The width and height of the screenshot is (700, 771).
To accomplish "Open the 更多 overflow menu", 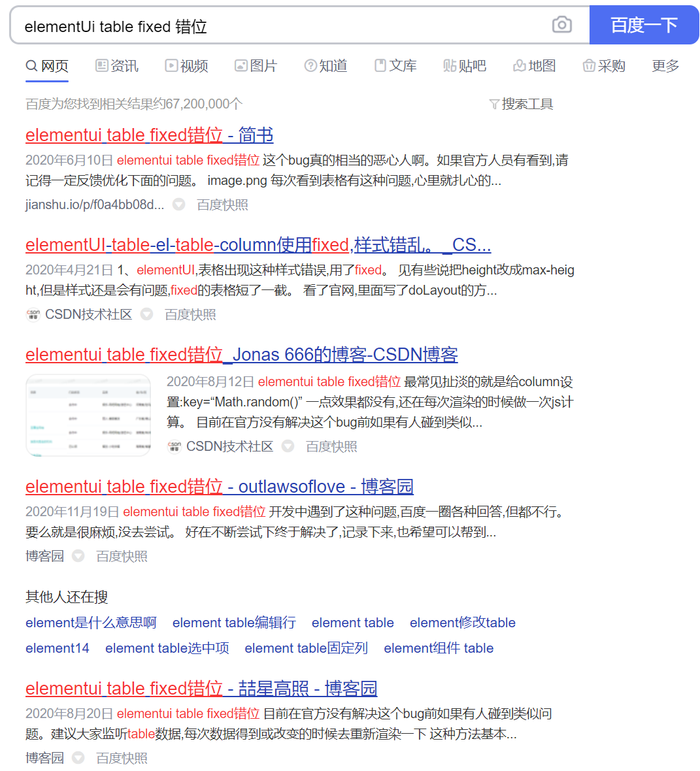I will [665, 65].
